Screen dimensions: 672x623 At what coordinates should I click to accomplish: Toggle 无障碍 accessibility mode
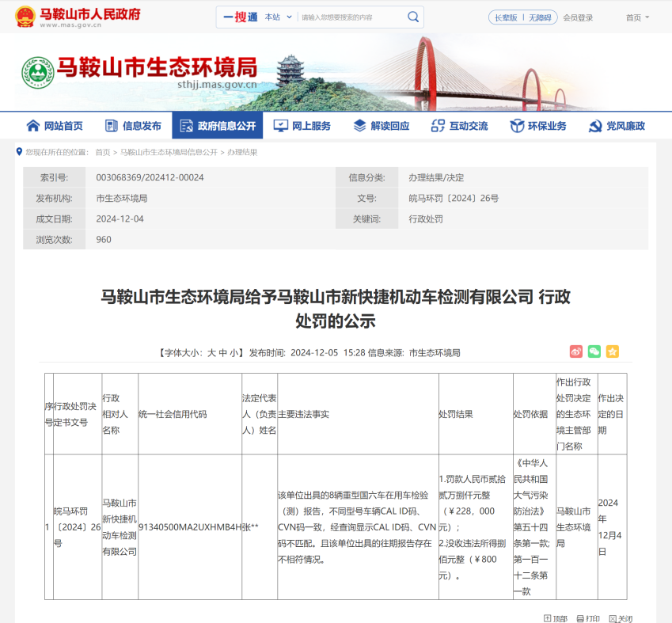[x=540, y=17]
